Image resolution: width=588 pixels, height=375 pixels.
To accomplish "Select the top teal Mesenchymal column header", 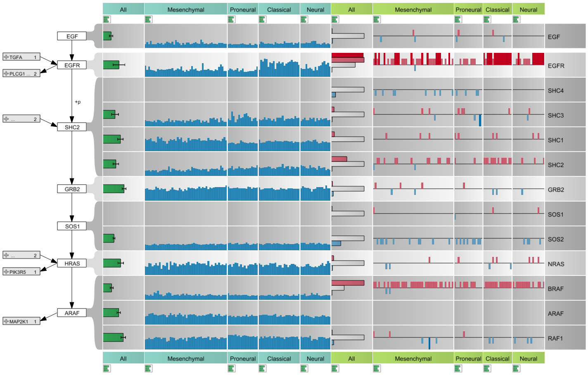I will (x=186, y=9).
